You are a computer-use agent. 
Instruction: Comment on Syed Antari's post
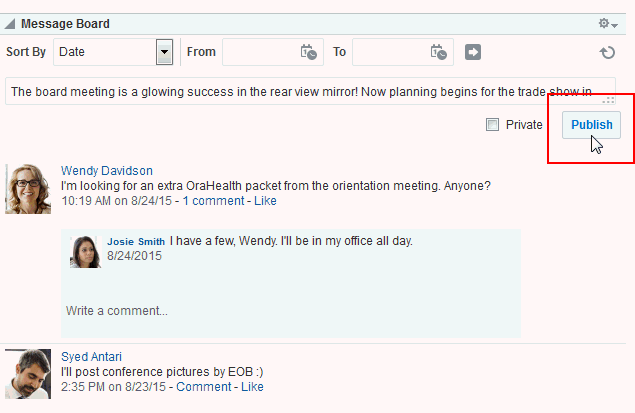(204, 387)
